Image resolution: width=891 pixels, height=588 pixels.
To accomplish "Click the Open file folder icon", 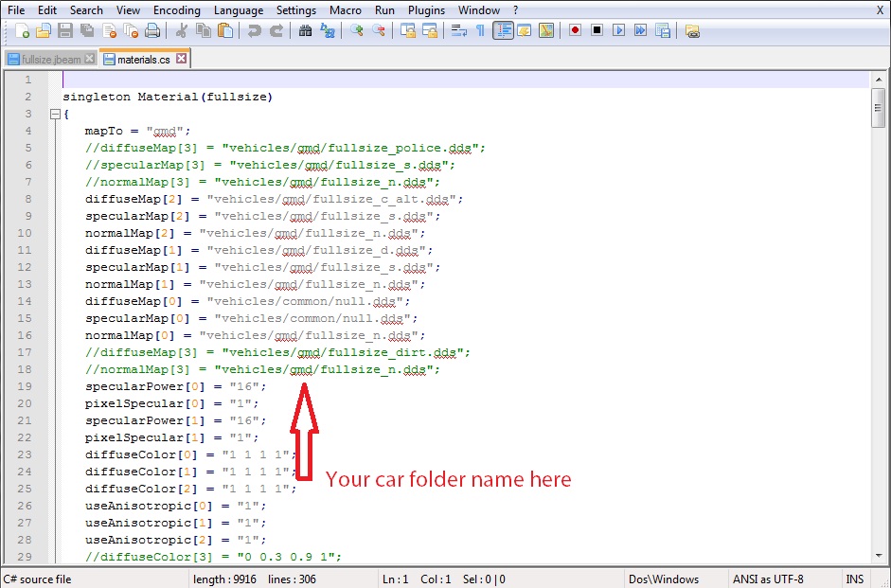I will point(44,30).
